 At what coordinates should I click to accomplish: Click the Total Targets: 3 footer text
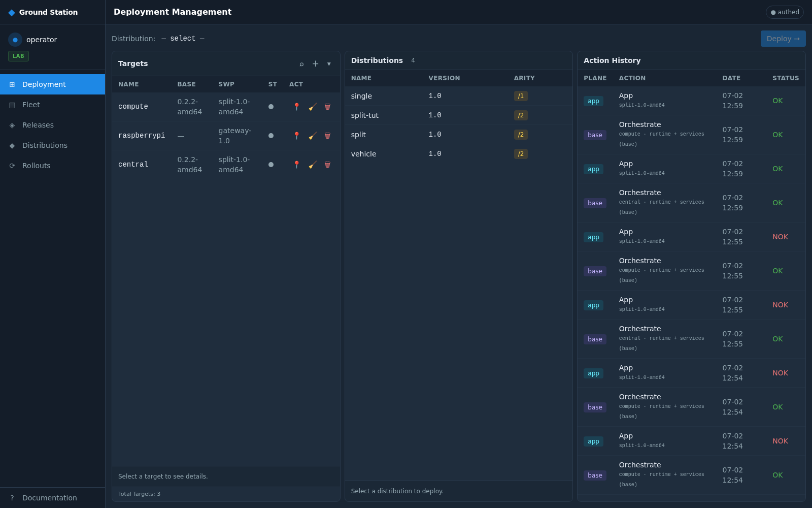click(x=139, y=494)
